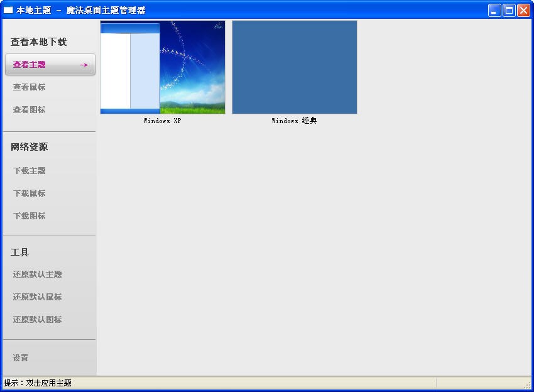Viewport: 534px width, 392px height.
Task: Click 还原默认图标 in tools section
Action: (38, 320)
